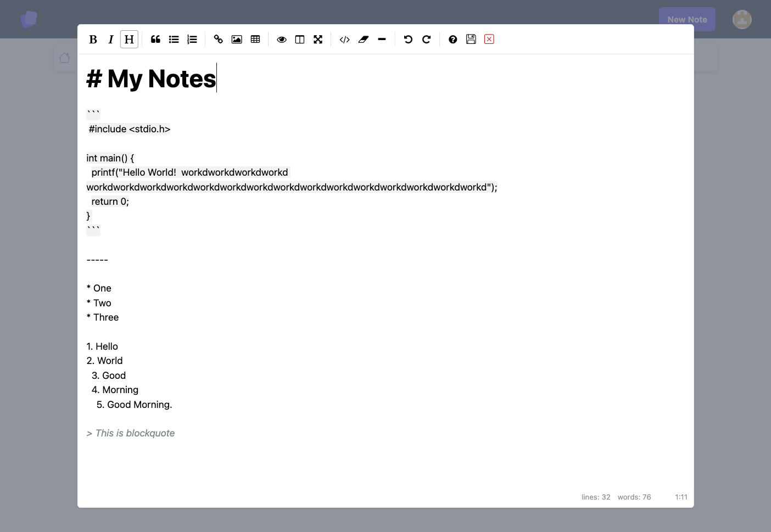This screenshot has height=532, width=771.
Task: Click the printf("Hello World! line
Action: point(189,172)
